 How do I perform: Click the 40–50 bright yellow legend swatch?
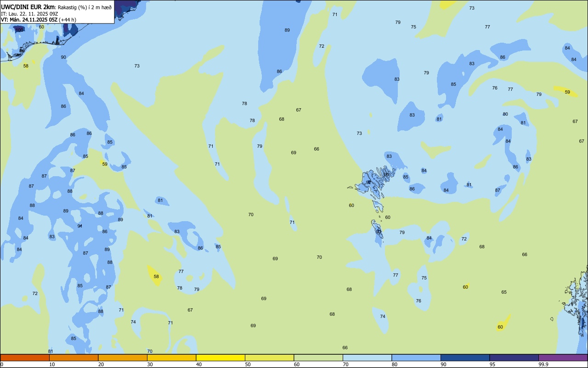tap(220, 357)
